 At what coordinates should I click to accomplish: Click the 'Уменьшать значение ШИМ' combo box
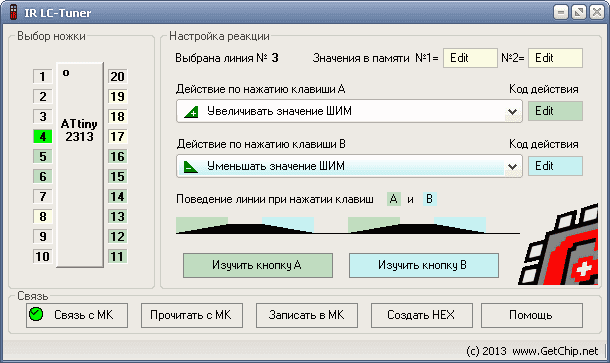tap(349, 166)
